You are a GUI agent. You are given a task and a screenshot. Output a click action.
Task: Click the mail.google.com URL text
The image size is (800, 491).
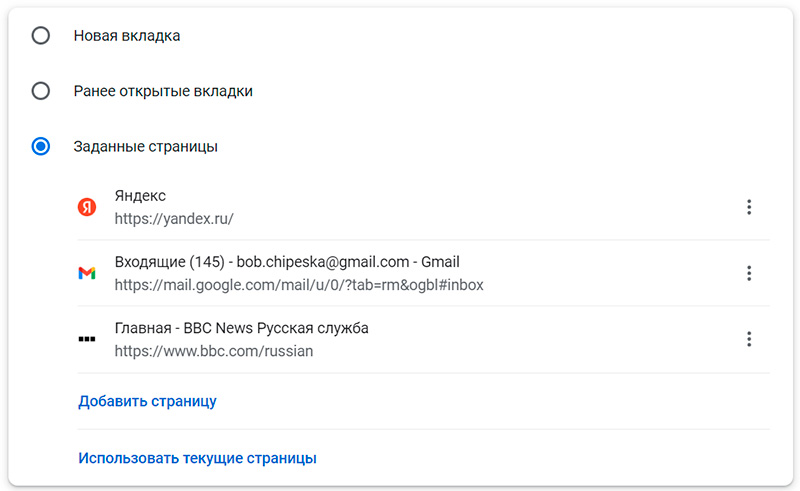298,284
